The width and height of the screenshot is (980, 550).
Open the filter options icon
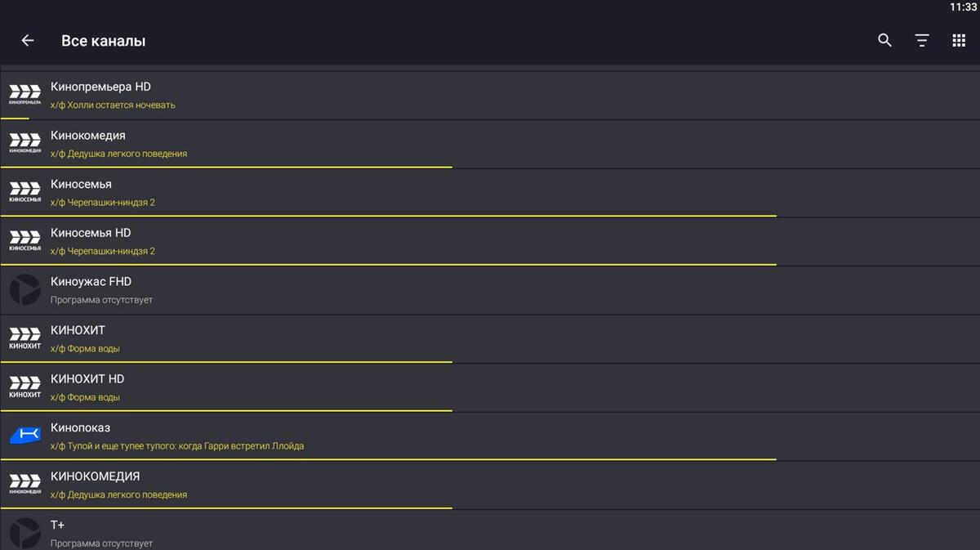pos(922,40)
